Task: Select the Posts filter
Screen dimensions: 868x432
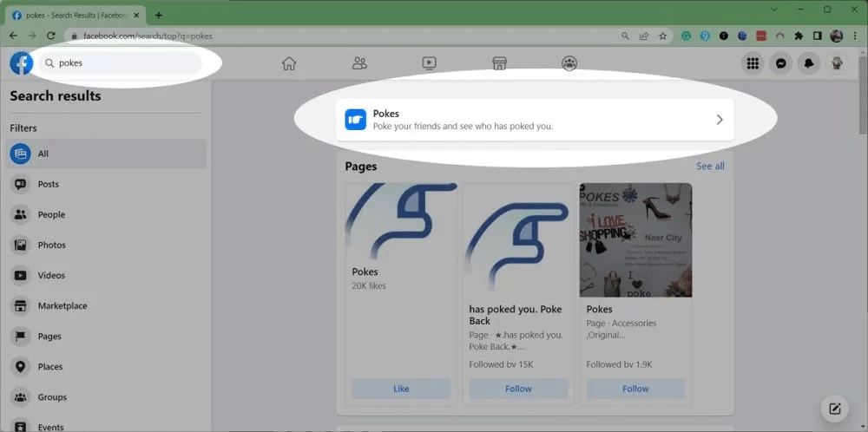Action: pos(49,185)
